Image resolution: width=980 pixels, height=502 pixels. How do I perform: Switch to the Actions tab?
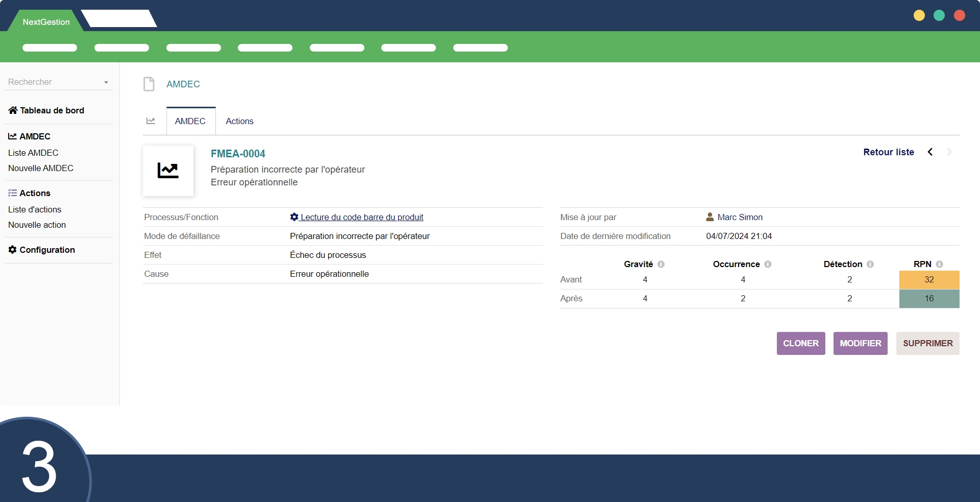tap(239, 121)
